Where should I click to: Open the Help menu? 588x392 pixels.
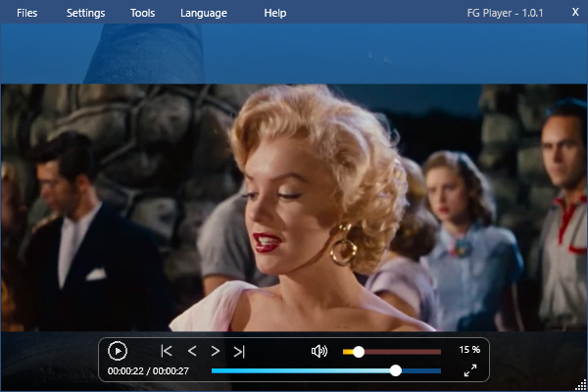pyautogui.click(x=274, y=13)
